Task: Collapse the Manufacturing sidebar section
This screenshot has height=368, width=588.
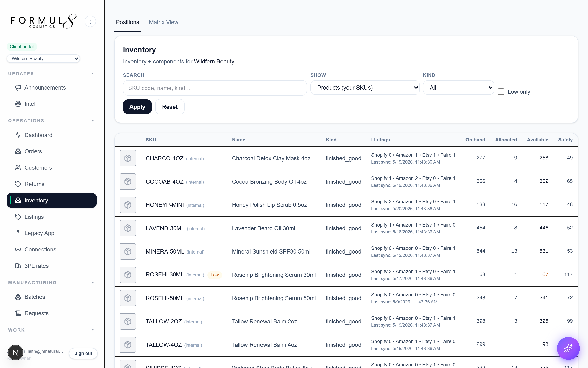Action: 92,283
